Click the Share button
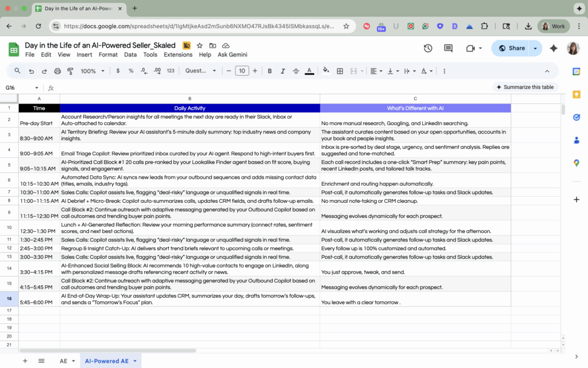 click(511, 48)
